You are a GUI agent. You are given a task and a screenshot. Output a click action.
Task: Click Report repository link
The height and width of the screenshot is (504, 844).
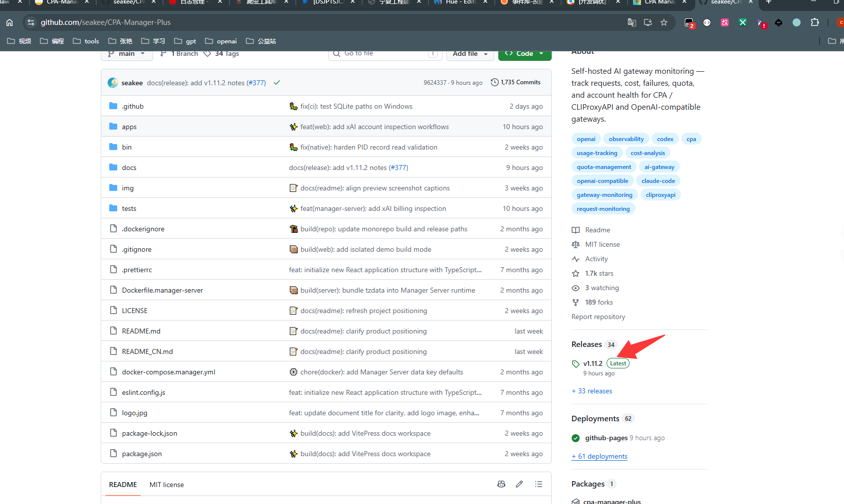[598, 317]
